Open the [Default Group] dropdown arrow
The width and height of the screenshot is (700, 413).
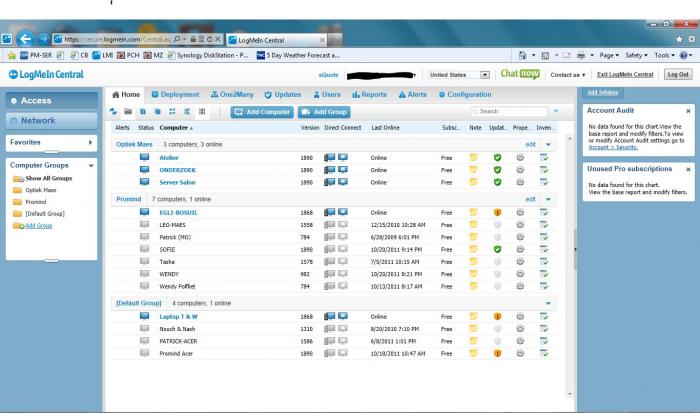click(548, 304)
